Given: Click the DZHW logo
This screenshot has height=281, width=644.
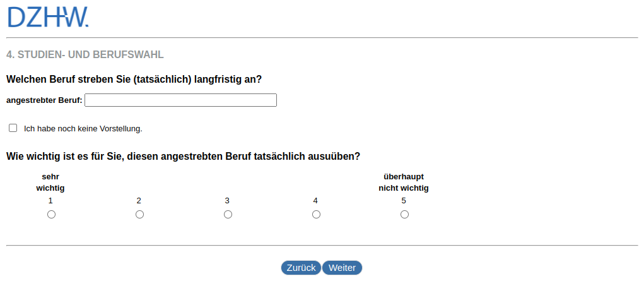Looking at the screenshot, I should 48,17.
